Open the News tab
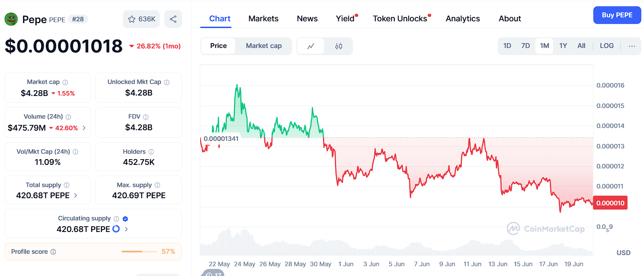The image size is (644, 276). point(307,19)
